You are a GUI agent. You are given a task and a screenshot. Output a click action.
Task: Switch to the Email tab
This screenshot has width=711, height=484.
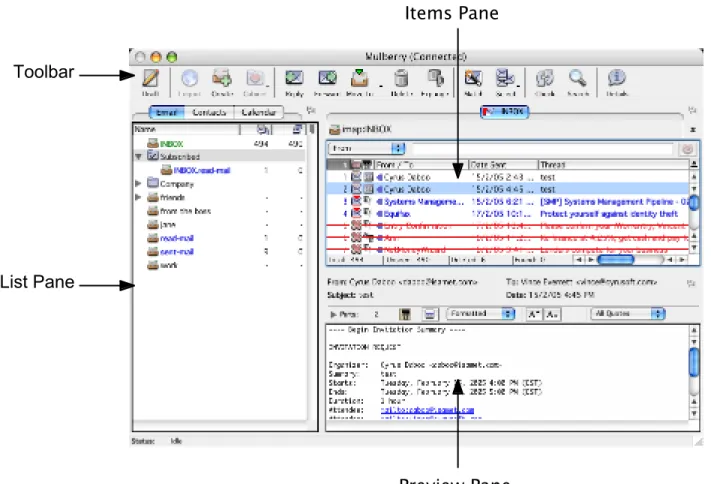[166, 112]
